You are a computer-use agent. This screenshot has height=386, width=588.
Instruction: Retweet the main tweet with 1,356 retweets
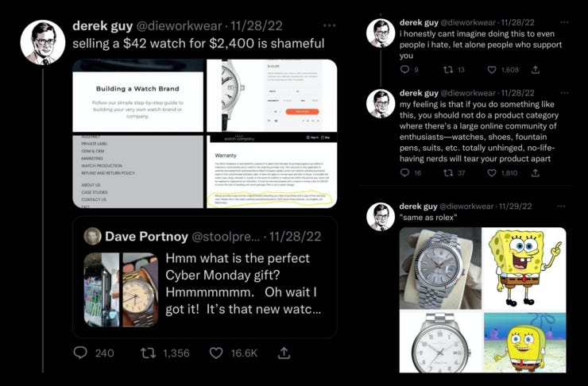148,353
